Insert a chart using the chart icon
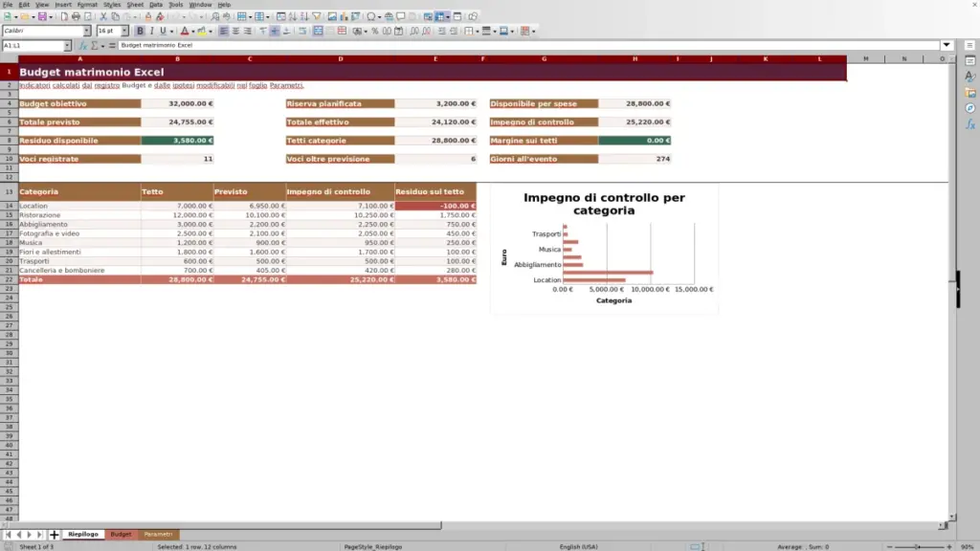The width and height of the screenshot is (980, 551). point(344,17)
